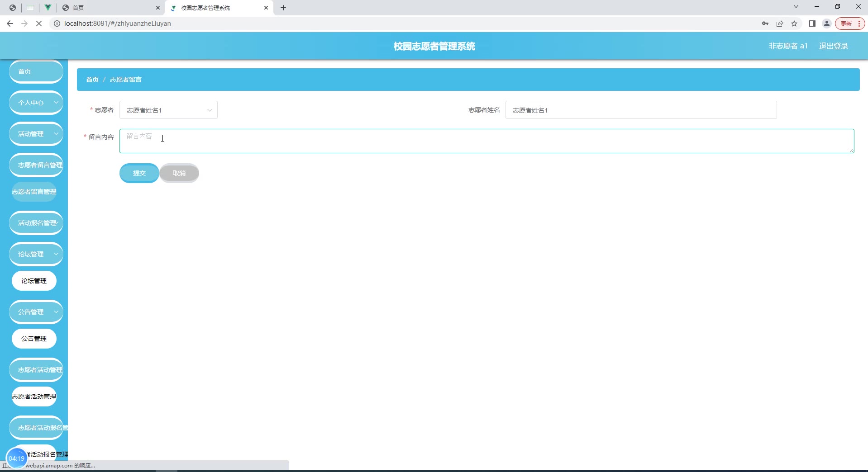
Task: Focus the 留言内容 textarea
Action: tap(486, 141)
